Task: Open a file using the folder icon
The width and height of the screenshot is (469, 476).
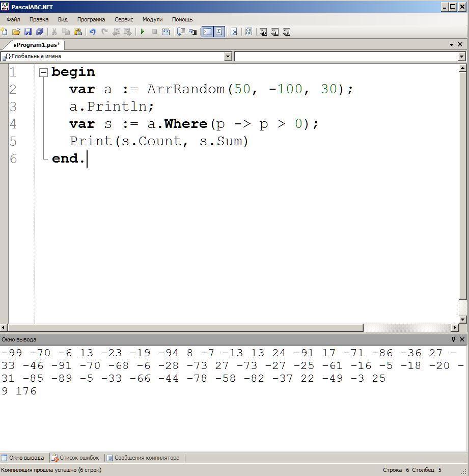Action: coord(16,32)
